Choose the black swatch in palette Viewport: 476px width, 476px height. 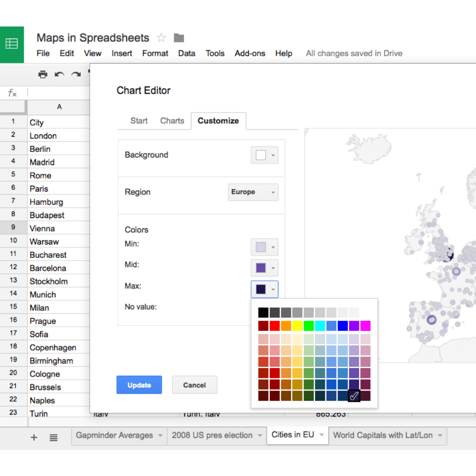click(264, 312)
